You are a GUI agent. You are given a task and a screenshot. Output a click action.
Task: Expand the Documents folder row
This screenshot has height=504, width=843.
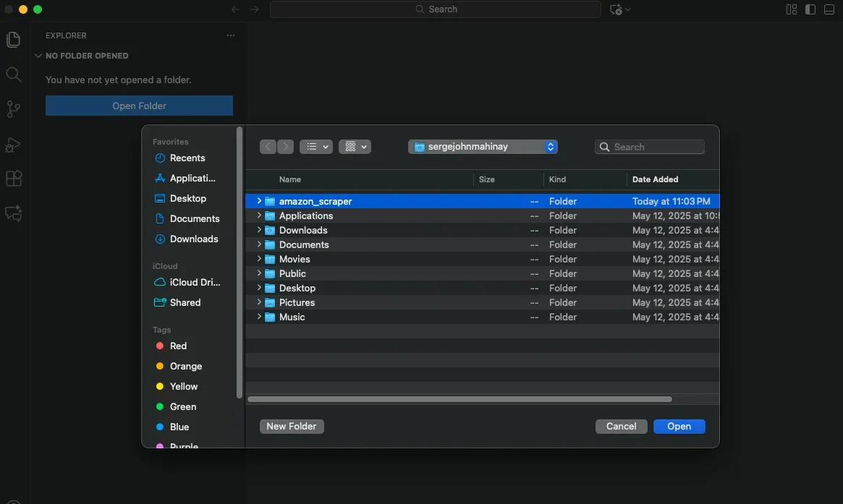click(259, 244)
